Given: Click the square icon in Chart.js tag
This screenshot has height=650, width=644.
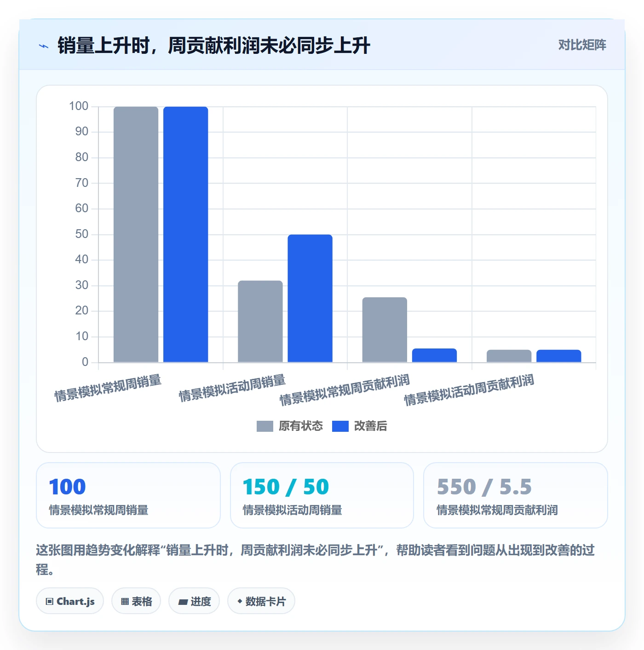Looking at the screenshot, I should (x=50, y=602).
